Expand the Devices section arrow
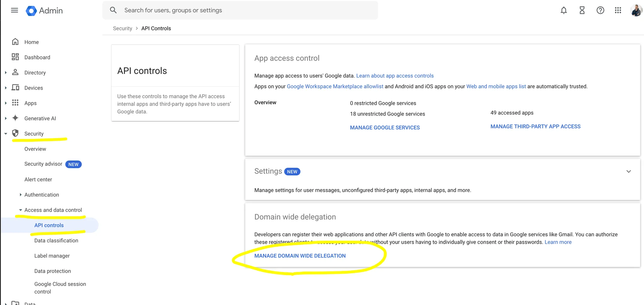 coord(6,88)
